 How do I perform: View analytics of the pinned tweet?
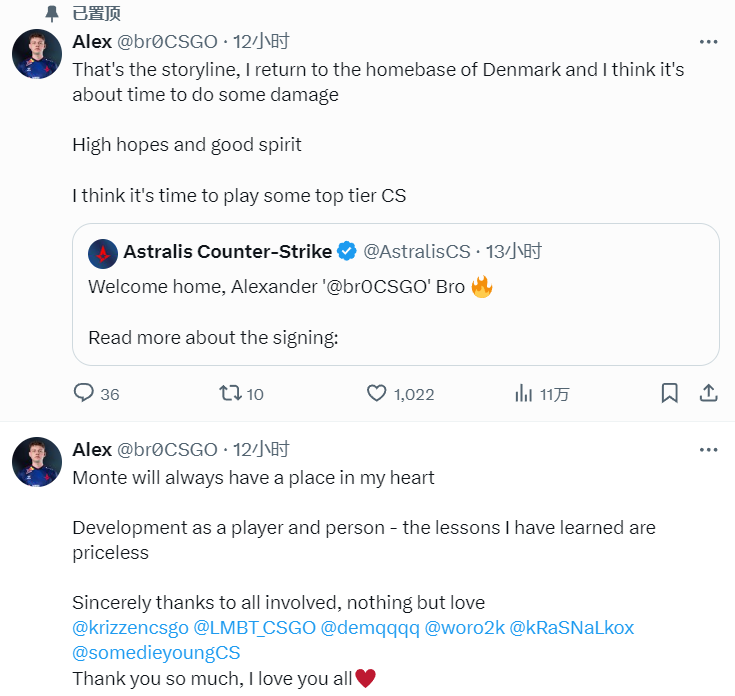(523, 393)
